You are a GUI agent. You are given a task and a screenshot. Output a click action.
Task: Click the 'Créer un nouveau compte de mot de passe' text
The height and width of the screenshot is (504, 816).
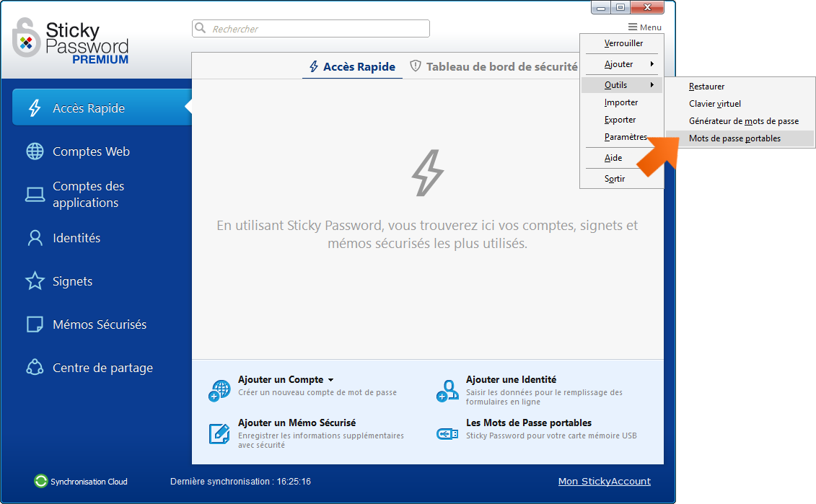click(317, 393)
